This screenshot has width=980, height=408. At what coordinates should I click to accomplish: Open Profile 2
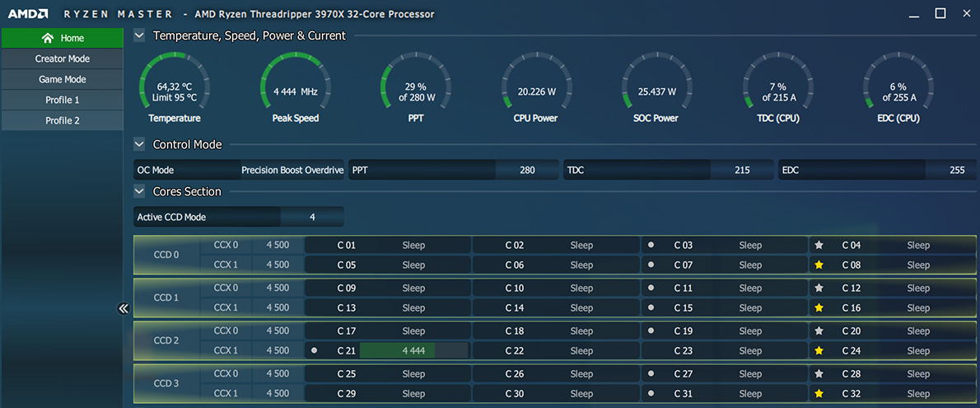click(x=63, y=120)
